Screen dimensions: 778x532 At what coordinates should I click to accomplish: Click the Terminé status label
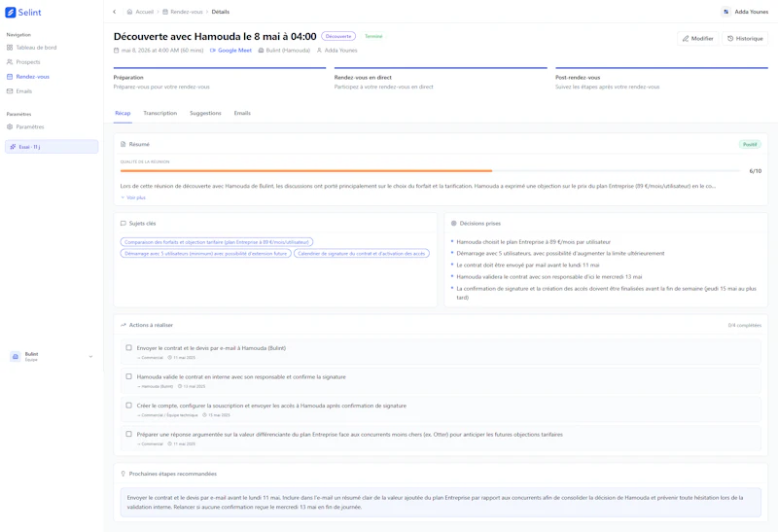pyautogui.click(x=373, y=36)
